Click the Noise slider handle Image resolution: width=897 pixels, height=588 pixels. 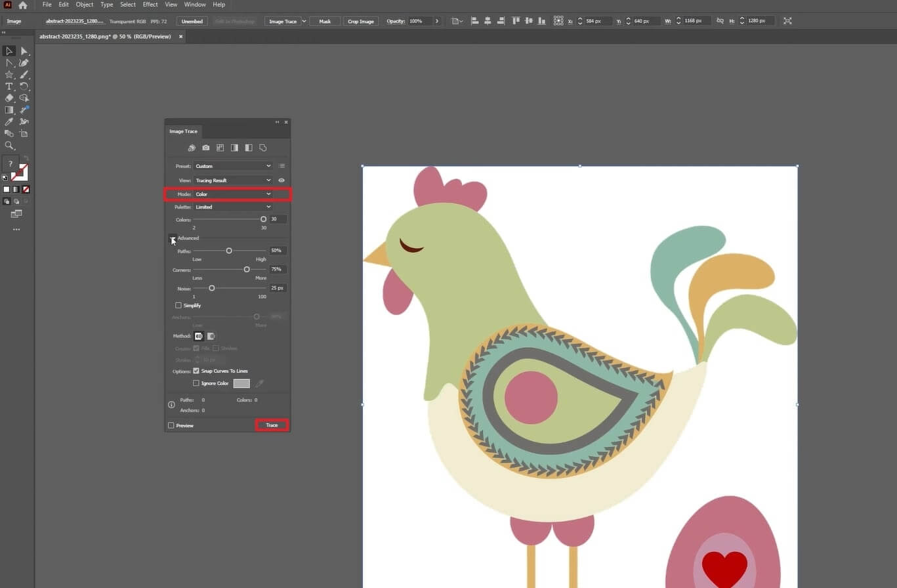click(x=211, y=288)
